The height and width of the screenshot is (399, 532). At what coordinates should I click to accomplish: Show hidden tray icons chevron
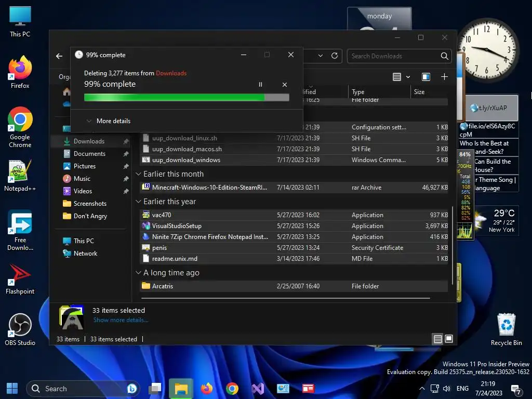point(422,389)
